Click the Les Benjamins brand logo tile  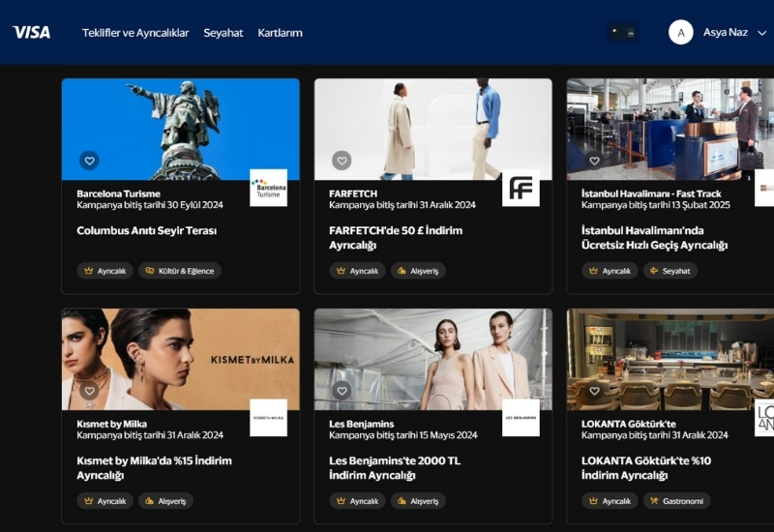point(521,418)
